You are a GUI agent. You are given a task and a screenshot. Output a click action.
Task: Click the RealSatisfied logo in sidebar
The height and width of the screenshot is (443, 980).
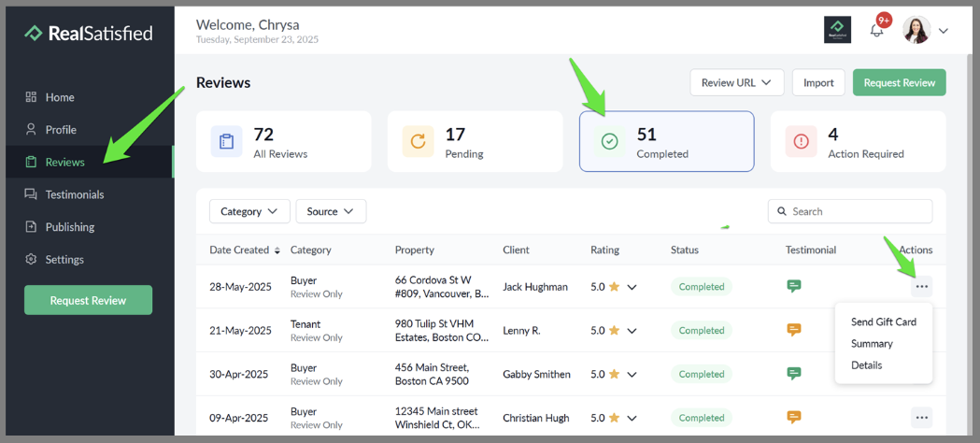click(x=88, y=33)
